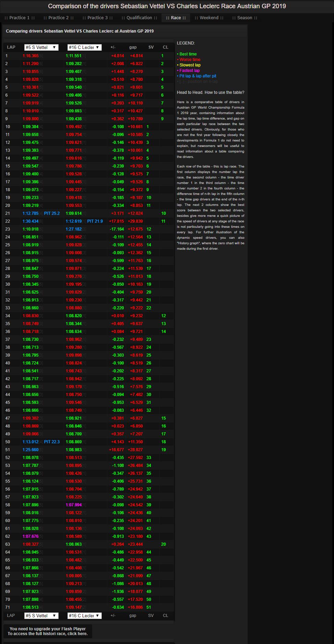The width and height of the screenshot is (334, 644).
Task: Click the -1.936 difference on lap 69
Action: pos(118,592)
